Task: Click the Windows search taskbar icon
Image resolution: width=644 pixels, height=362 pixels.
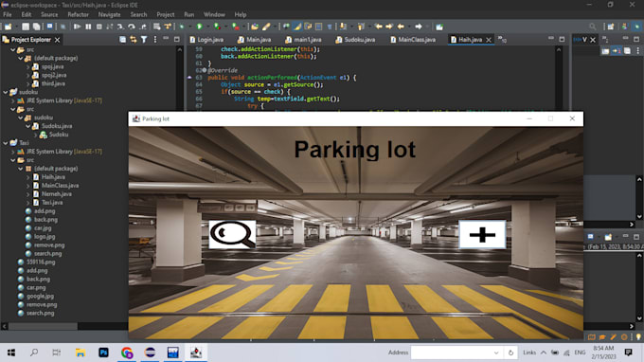Action: click(x=34, y=353)
